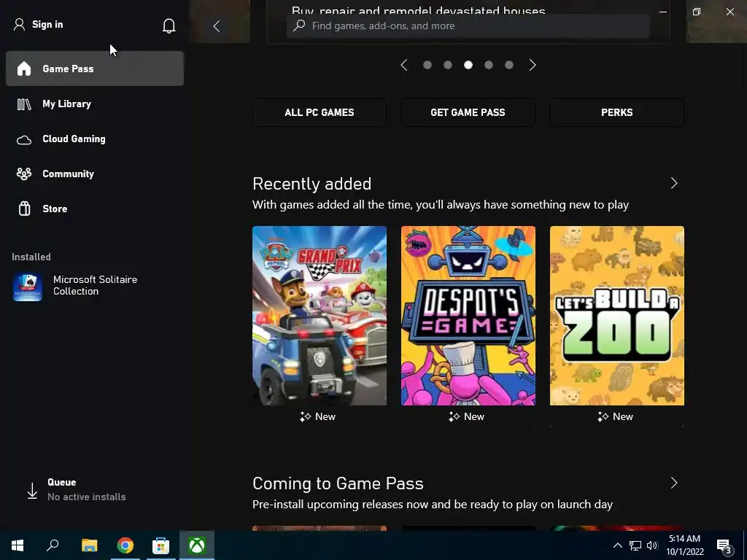Viewport: 747px width, 560px height.
Task: Show previous carousel slide
Action: [x=404, y=65]
